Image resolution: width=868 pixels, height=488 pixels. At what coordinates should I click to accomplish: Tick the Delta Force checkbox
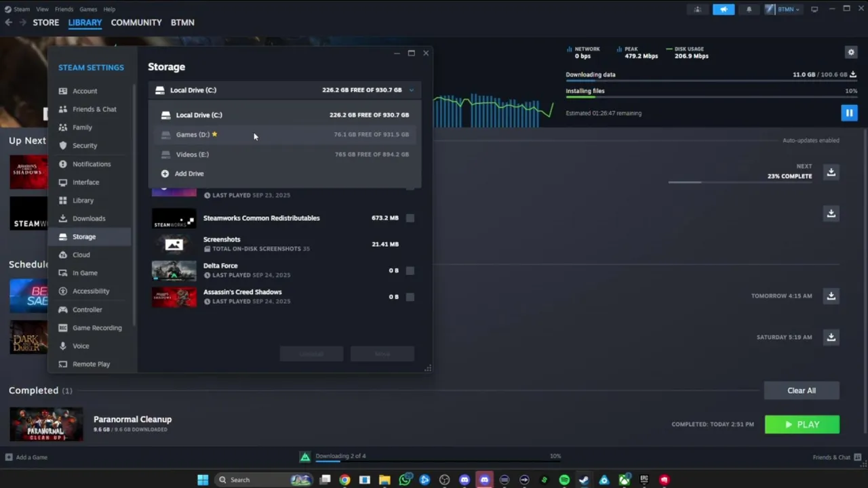410,270
